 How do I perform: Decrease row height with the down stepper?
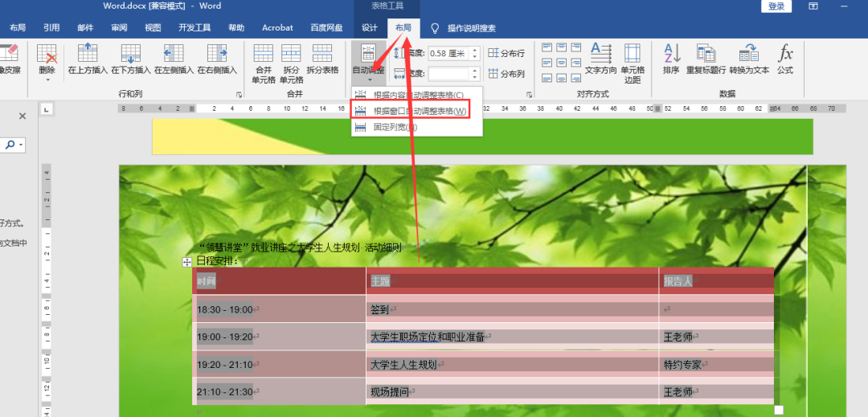(x=474, y=57)
